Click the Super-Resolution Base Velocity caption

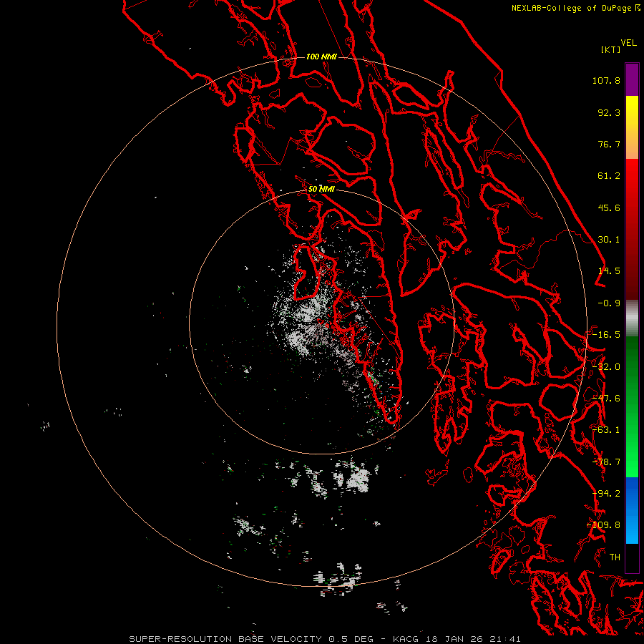(325, 639)
